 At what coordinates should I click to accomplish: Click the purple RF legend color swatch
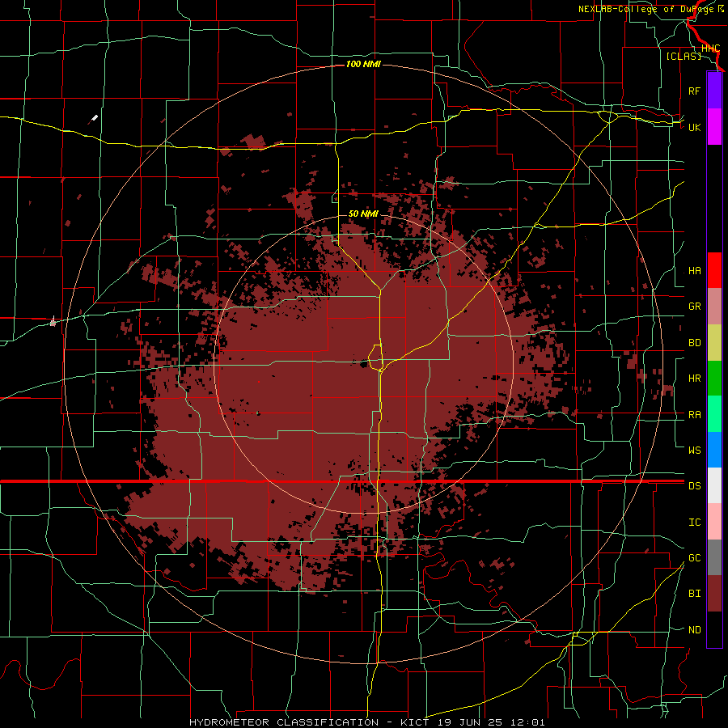[714, 91]
